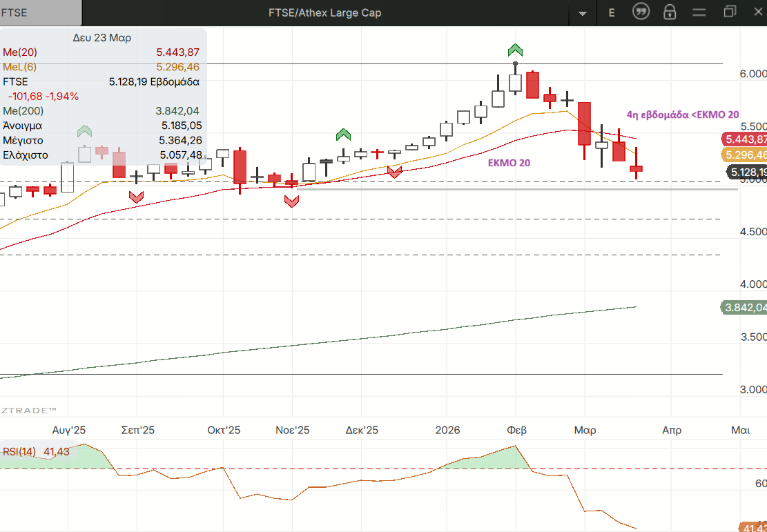The width and height of the screenshot is (767, 532).
Task: Click the two-line minimize bars icon
Action: pyautogui.click(x=699, y=12)
